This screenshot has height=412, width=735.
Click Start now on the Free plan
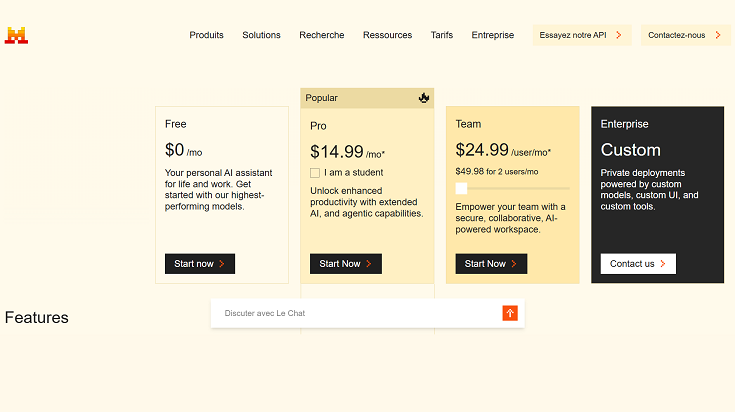[200, 264]
